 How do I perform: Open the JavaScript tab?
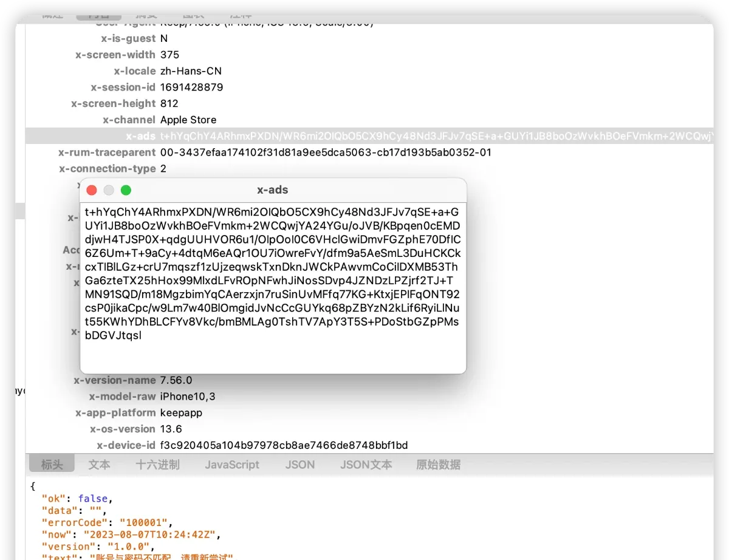coord(232,465)
